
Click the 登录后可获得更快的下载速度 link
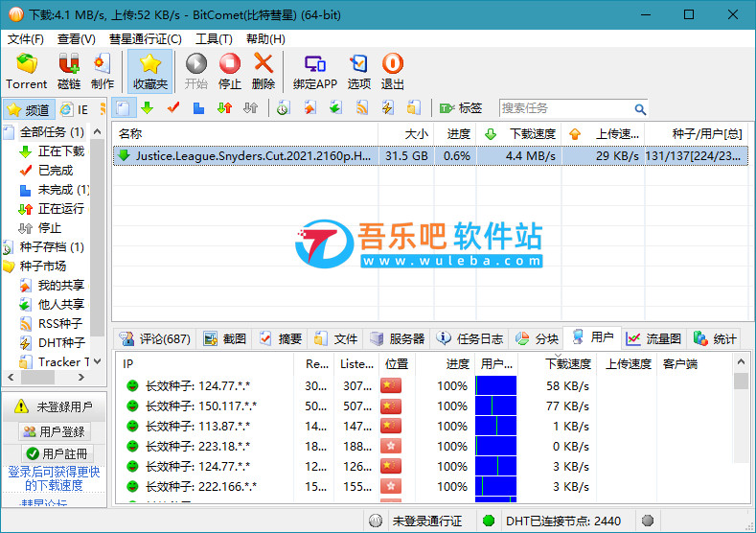tap(54, 478)
